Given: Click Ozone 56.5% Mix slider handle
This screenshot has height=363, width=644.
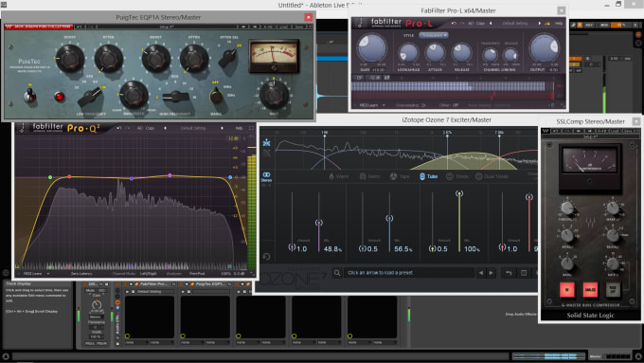Looking at the screenshot, I should (x=389, y=218).
